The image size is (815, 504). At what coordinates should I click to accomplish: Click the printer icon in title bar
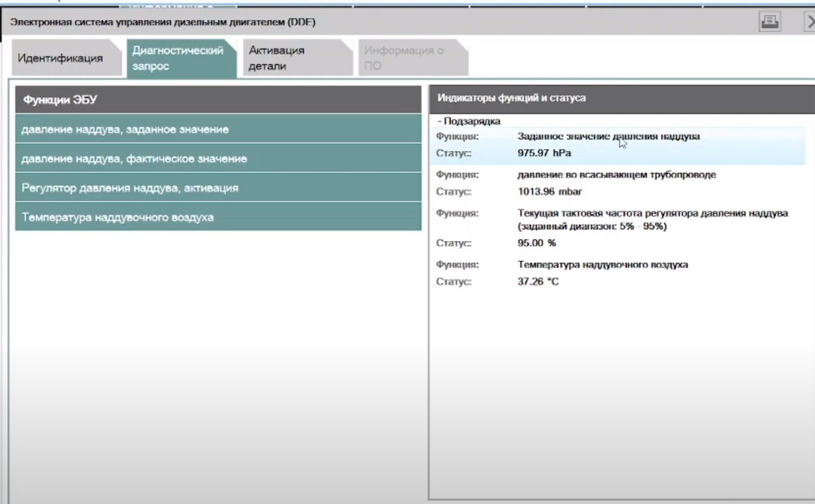770,22
